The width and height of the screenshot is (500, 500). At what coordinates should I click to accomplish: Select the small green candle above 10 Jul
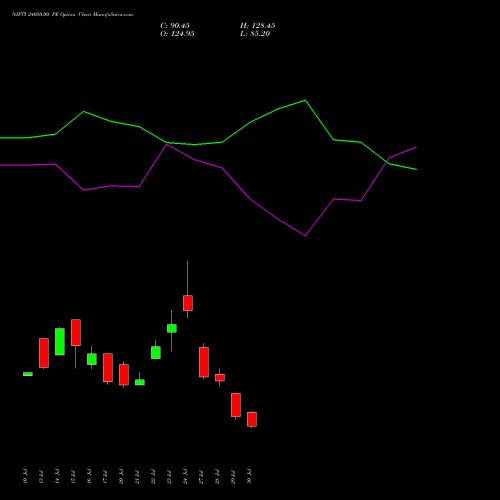coord(28,374)
